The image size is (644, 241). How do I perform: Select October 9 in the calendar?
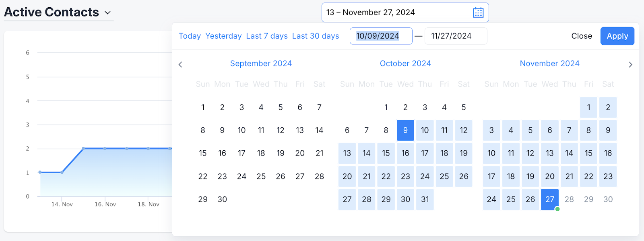[405, 130]
